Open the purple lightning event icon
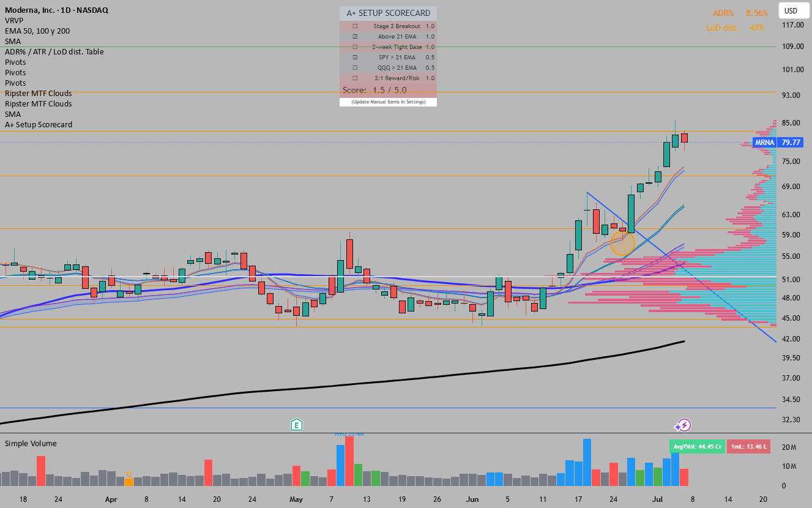 click(x=683, y=425)
